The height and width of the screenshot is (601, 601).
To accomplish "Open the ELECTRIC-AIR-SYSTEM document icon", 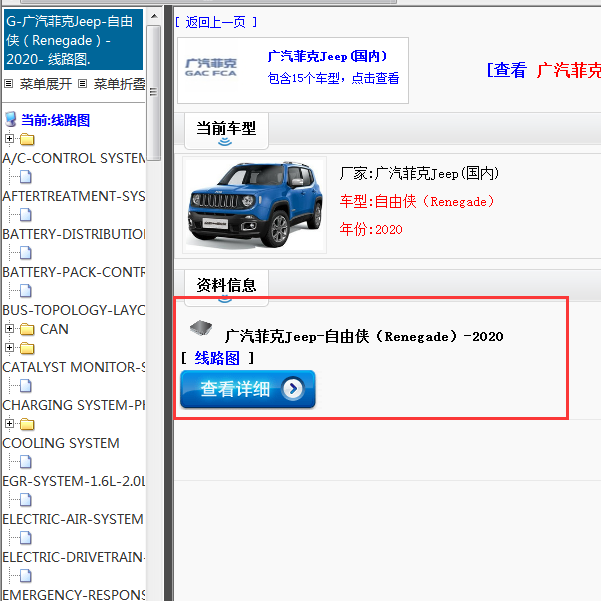I will [x=26, y=500].
